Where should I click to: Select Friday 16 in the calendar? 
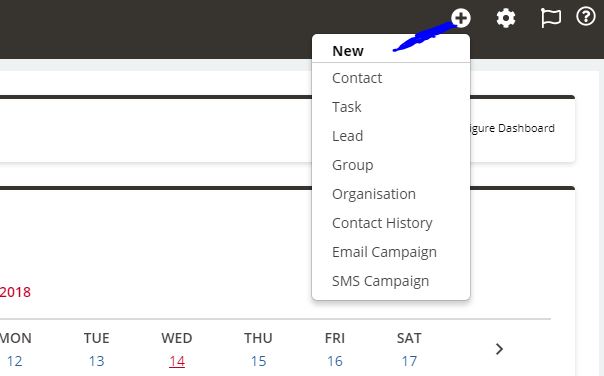[335, 361]
